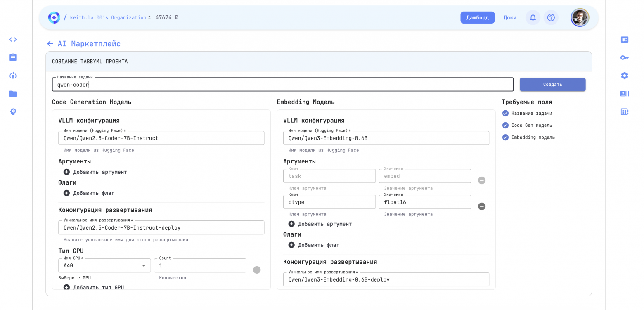The height and width of the screenshot is (310, 644).
Task: Click the AI training cycle icon in sidebar
Action: pos(13,76)
